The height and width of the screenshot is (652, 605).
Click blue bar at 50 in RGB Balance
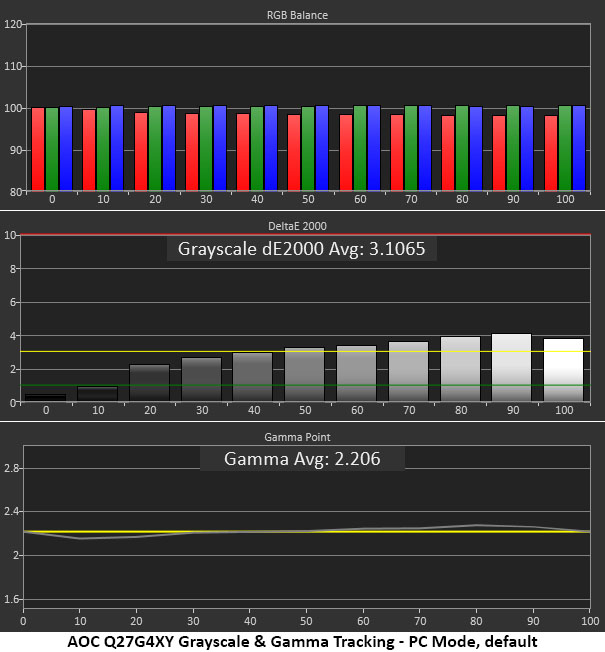click(322, 148)
